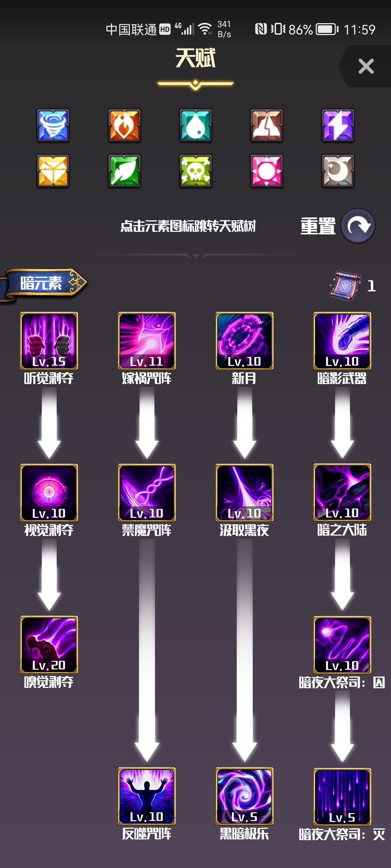Close the 天赋 talent panel

pyautogui.click(x=366, y=66)
